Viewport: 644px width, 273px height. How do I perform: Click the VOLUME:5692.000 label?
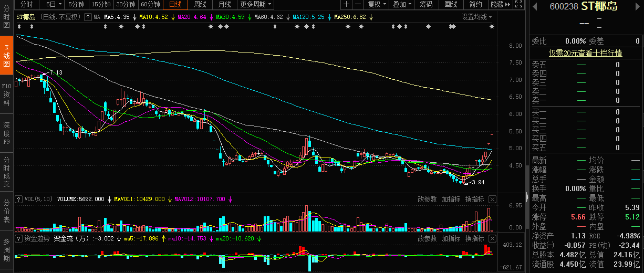(x=80, y=199)
